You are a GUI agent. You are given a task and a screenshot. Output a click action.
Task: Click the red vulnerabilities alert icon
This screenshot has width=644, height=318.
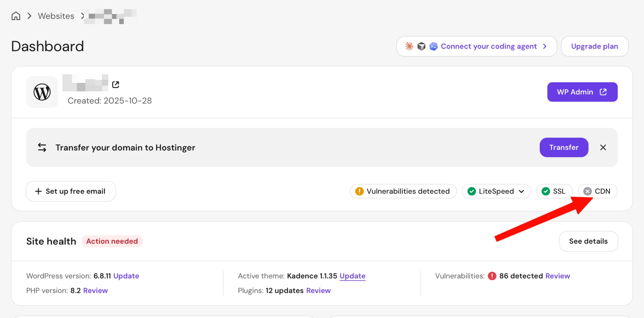coord(492,276)
